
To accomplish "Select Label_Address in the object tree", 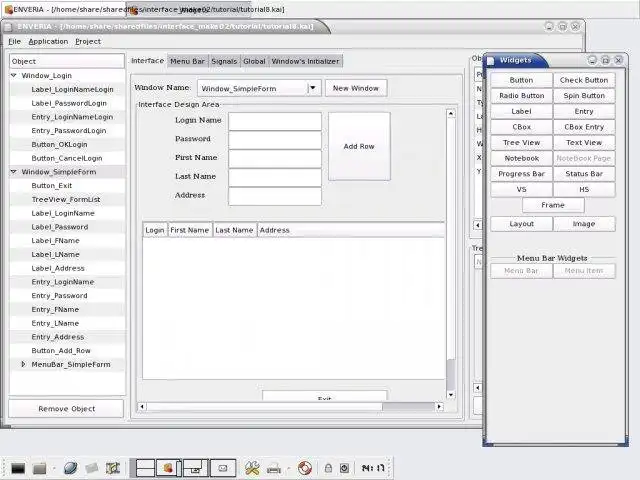I will click(58, 268).
